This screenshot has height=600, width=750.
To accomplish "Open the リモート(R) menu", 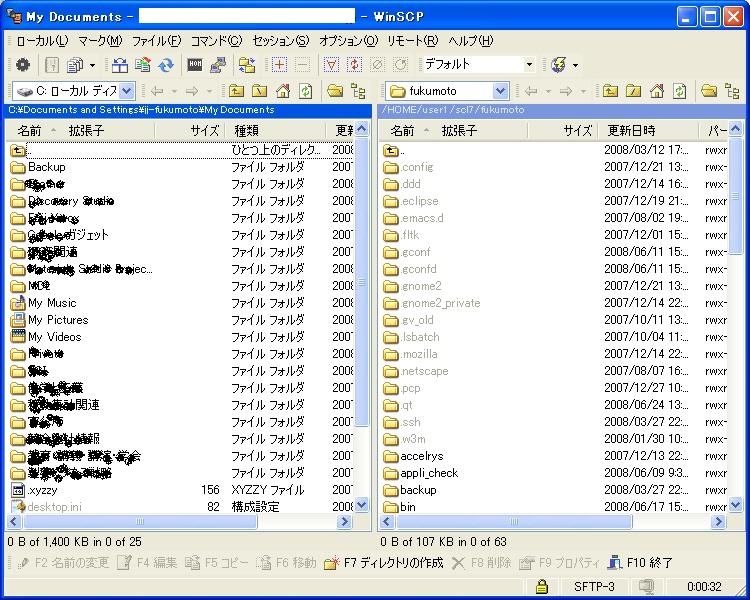I will (x=412, y=41).
